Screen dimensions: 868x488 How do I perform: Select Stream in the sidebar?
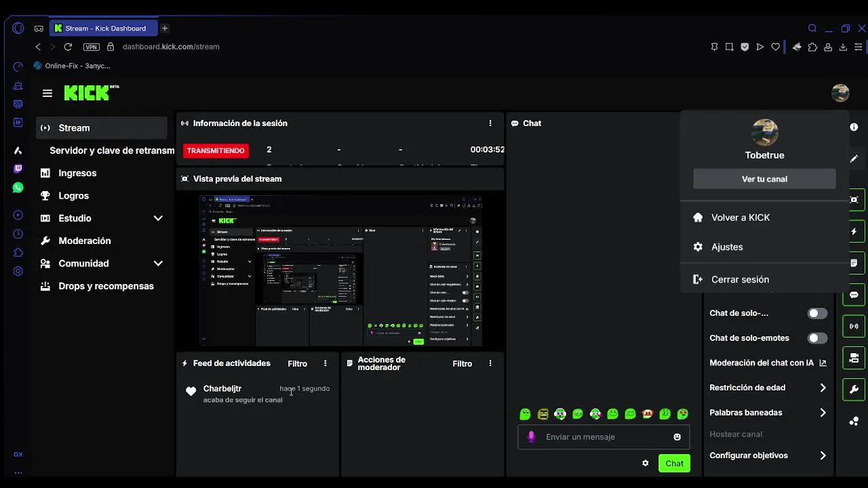pyautogui.click(x=102, y=128)
